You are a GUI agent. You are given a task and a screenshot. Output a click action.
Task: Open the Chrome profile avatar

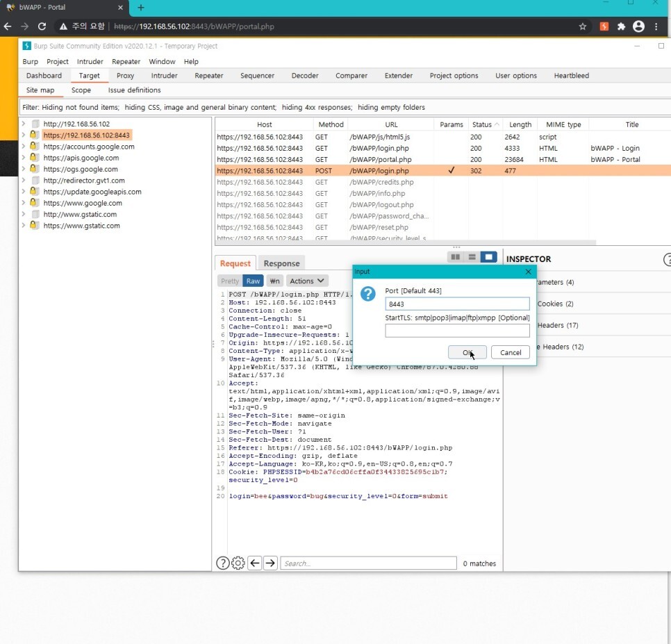[638, 26]
